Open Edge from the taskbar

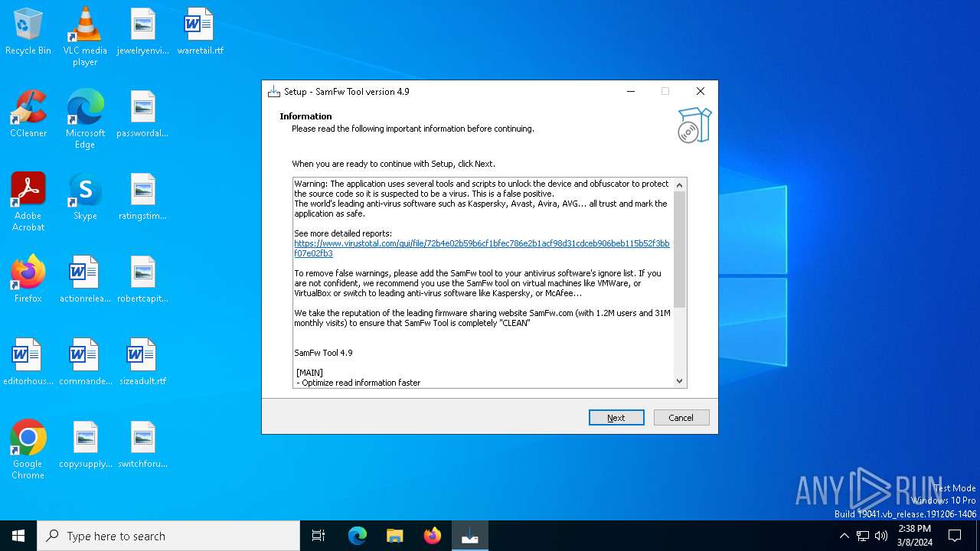pos(357,536)
